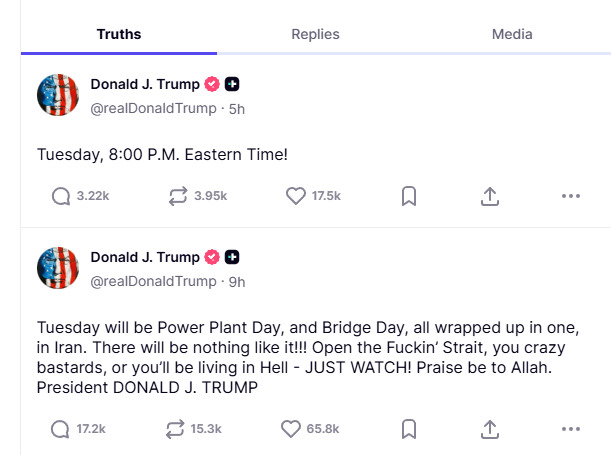The width and height of the screenshot is (611, 455).
Task: Share the Power Plant Day post
Action: [x=490, y=429]
